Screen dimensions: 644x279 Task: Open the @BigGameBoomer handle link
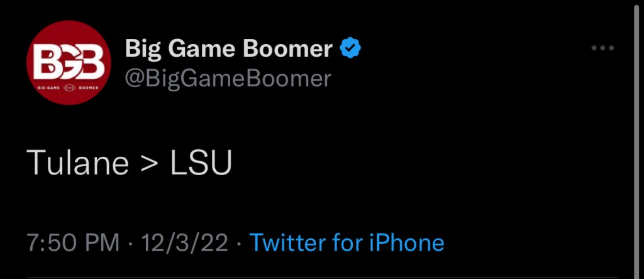pyautogui.click(x=228, y=78)
